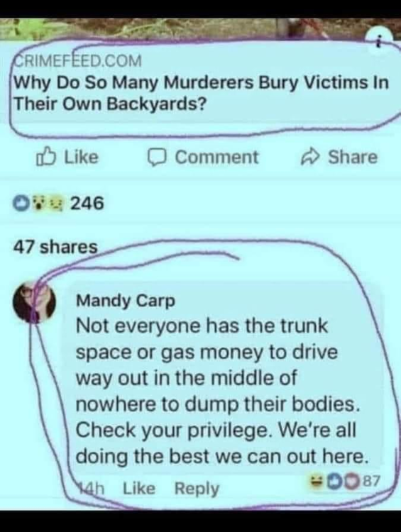Reply to Mandy Carp's comment
The height and width of the screenshot is (532, 401).
click(197, 489)
